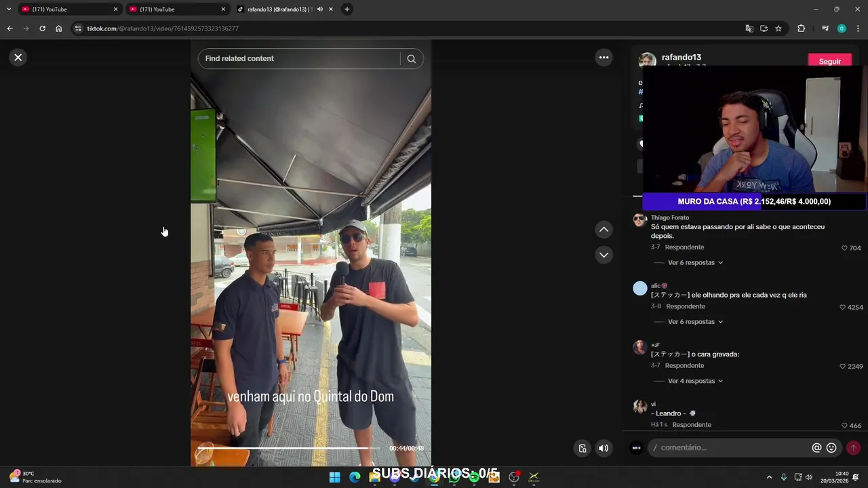Click the comentário input field

729,448
